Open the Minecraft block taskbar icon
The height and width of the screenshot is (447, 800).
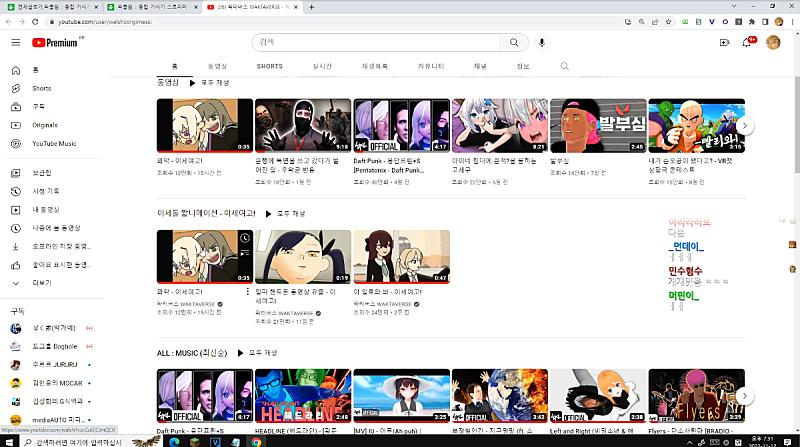194,442
